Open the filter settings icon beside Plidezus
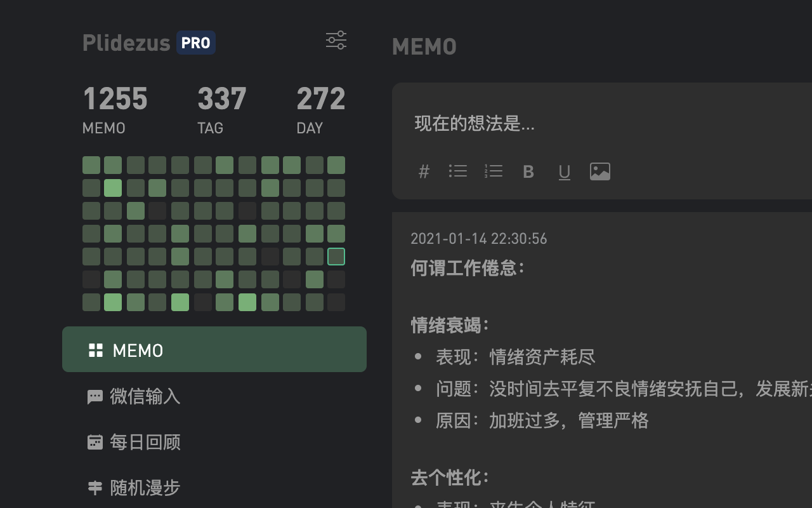The height and width of the screenshot is (508, 812). (x=336, y=40)
